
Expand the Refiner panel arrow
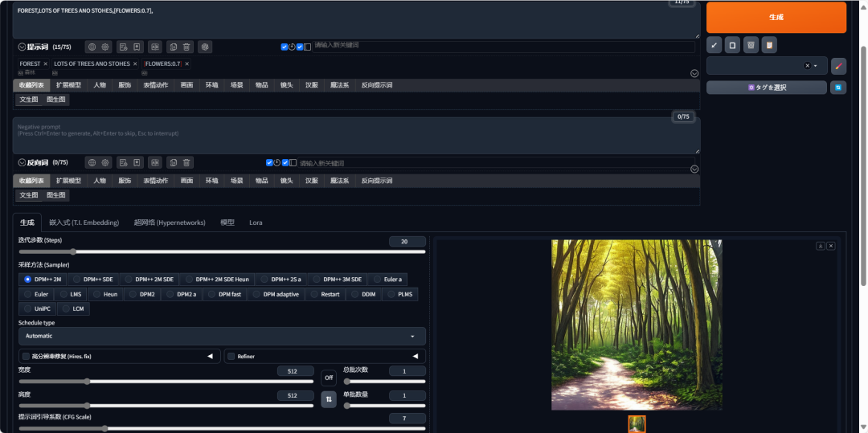(416, 357)
